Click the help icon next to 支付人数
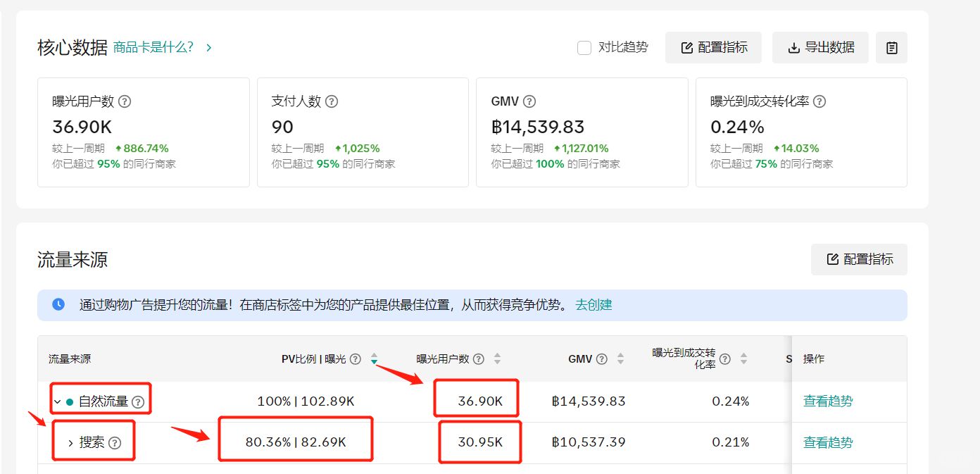Screen dimensions: 980x474 (x=332, y=101)
